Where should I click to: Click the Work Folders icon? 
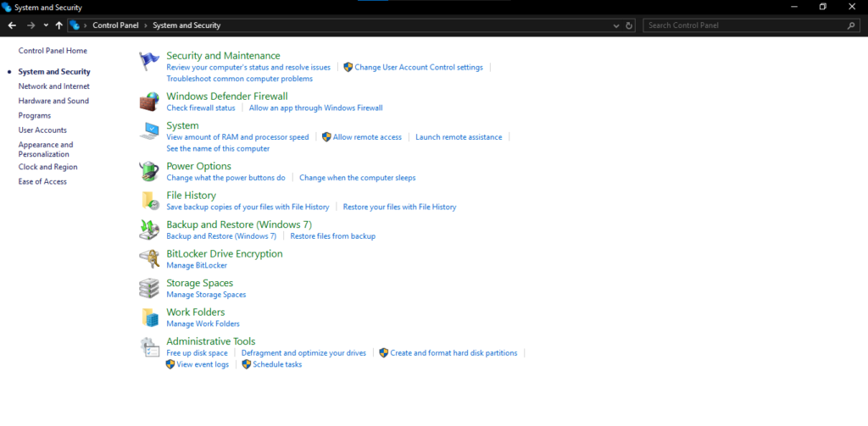point(150,318)
